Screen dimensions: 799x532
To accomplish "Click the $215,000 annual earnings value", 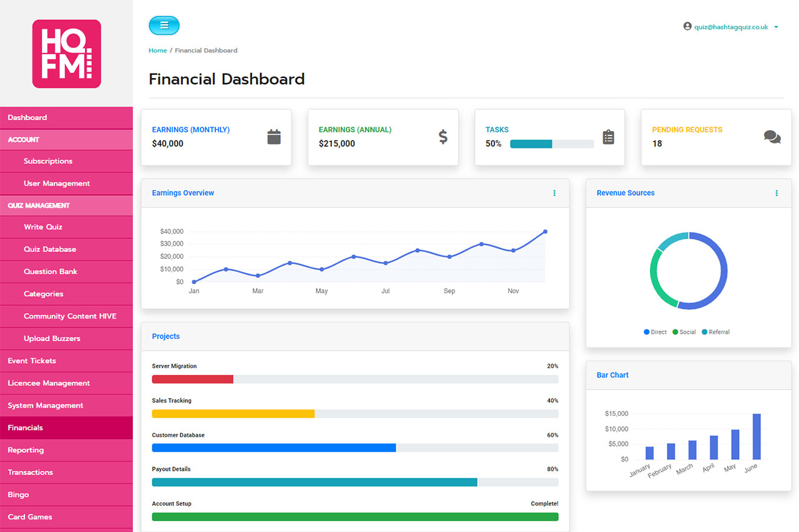I will tap(337, 144).
